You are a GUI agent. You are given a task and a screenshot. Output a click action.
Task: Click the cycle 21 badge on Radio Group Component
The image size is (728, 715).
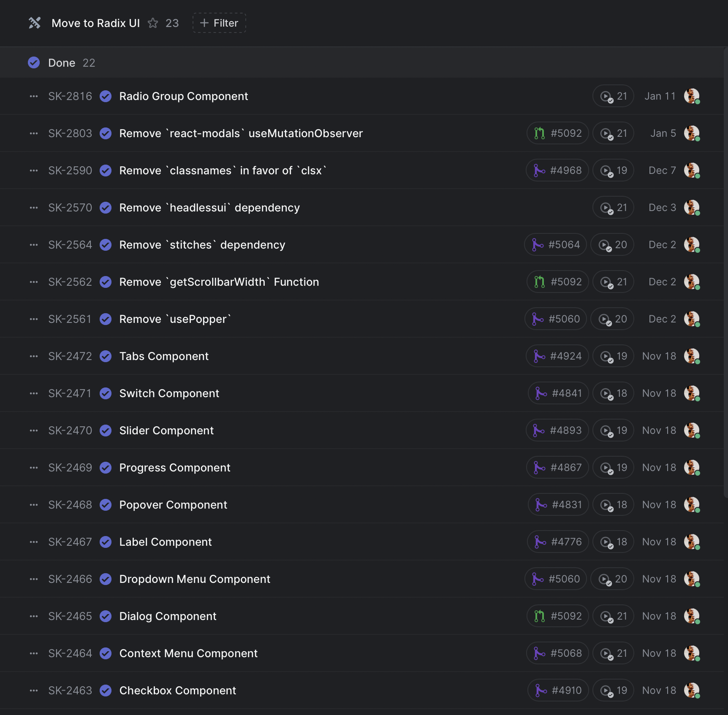pos(613,96)
